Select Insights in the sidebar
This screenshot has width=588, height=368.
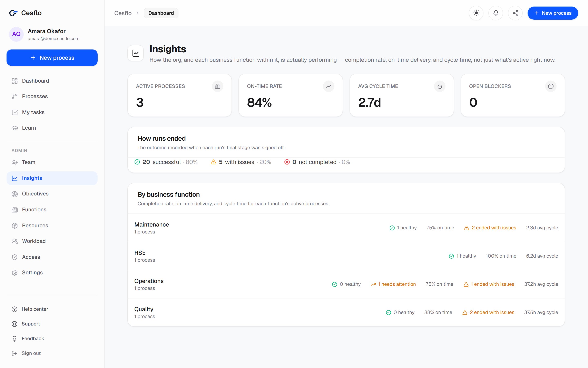52,178
